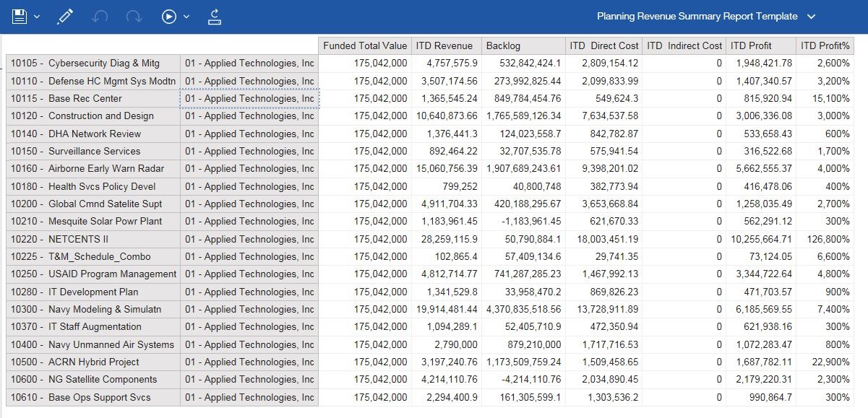Click the 10300 - Navy Modeling & Simulatn row
The image size is (868, 418).
[x=93, y=309]
